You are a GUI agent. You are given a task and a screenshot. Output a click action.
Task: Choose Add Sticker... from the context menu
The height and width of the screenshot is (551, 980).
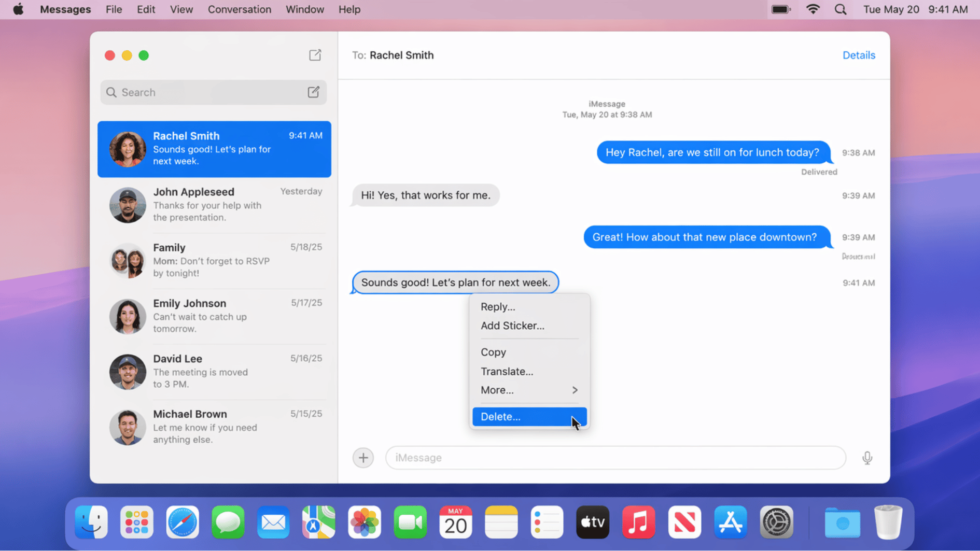coord(529,326)
